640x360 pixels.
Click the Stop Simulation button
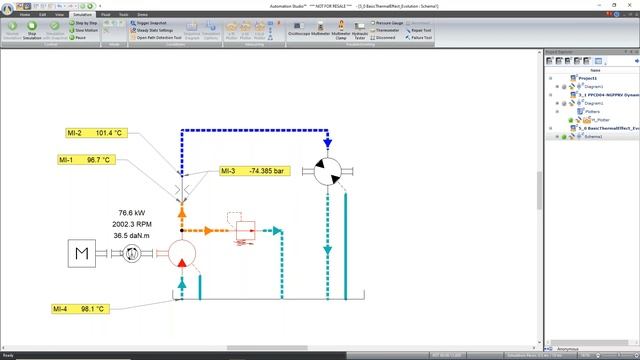(x=32, y=30)
